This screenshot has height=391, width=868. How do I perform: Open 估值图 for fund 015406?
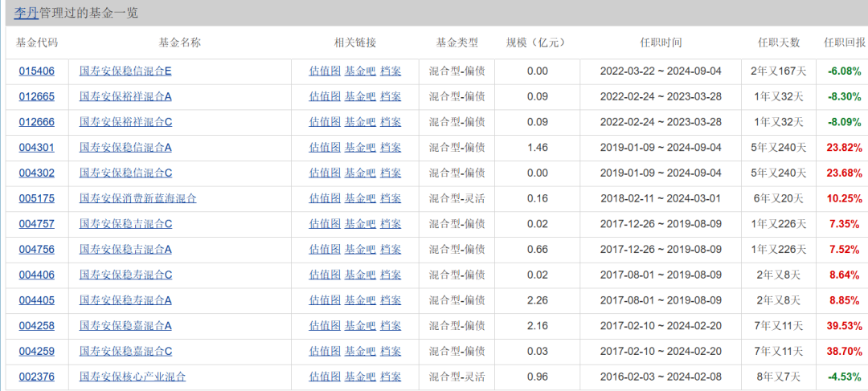(x=325, y=71)
